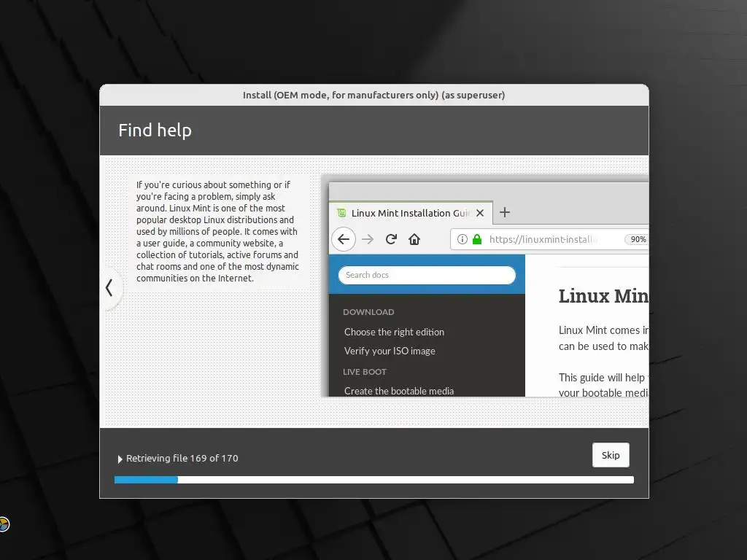Click the slideshow browser screenshot image
Viewport: 747px width, 560px height.
point(485,286)
